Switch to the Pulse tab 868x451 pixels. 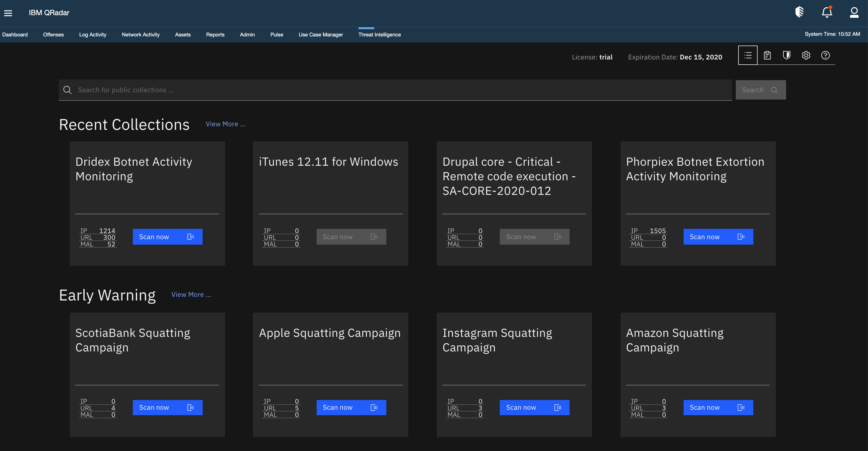277,35
